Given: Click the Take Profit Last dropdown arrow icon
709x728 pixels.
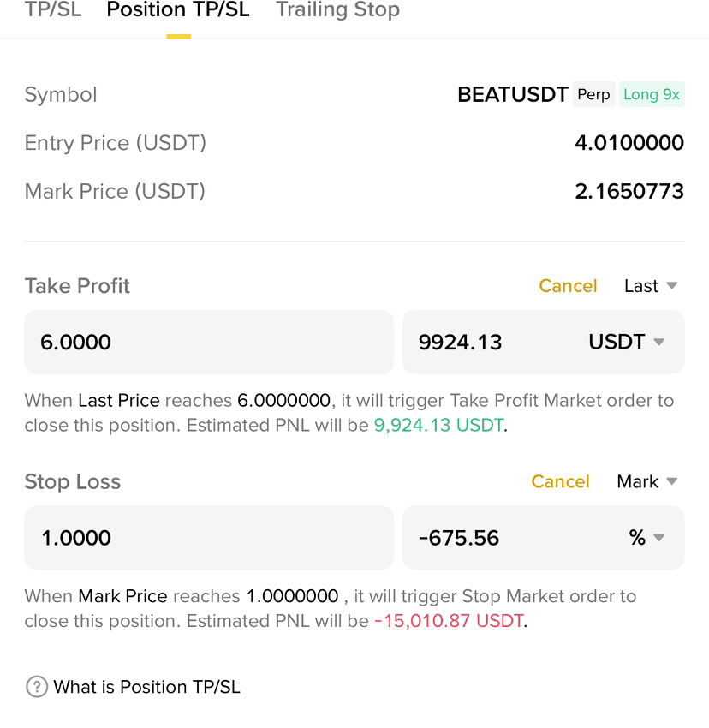Looking at the screenshot, I should click(x=672, y=285).
